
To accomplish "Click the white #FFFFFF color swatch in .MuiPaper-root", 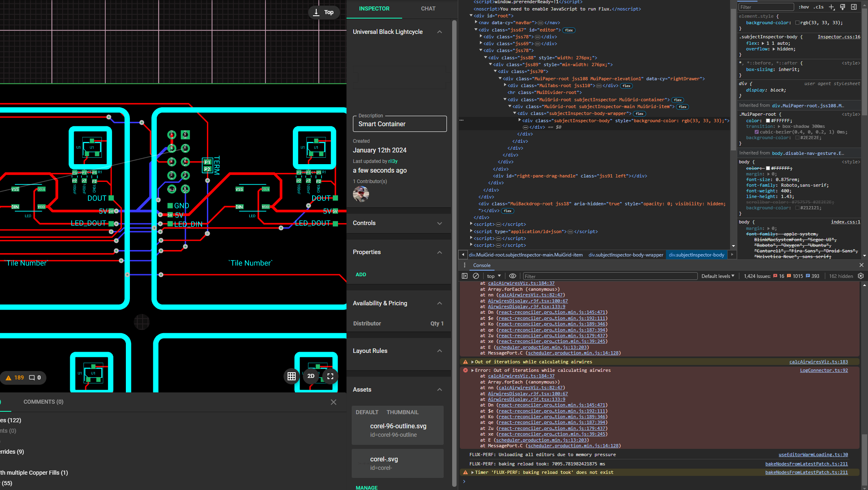I will (x=768, y=121).
